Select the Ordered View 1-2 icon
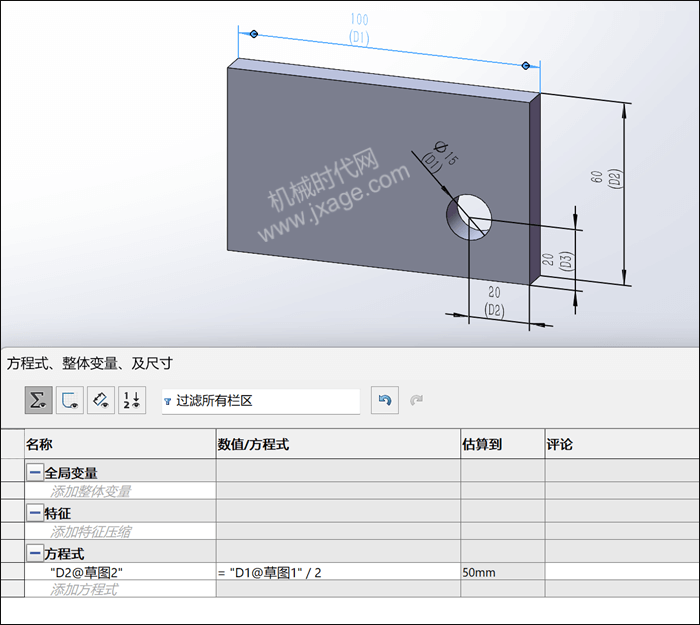This screenshot has width=700, height=625. tap(132, 400)
